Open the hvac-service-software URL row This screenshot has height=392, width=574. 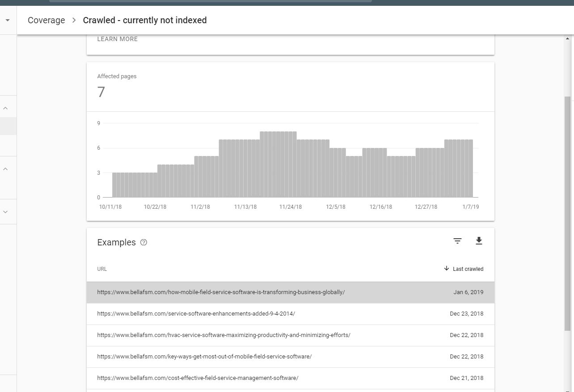click(x=291, y=335)
